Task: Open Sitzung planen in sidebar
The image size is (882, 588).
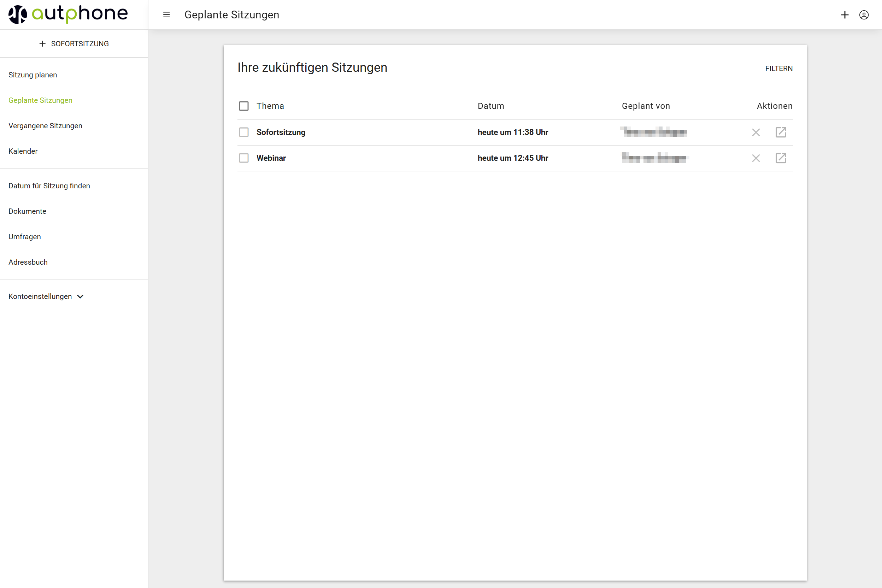Action: click(33, 75)
